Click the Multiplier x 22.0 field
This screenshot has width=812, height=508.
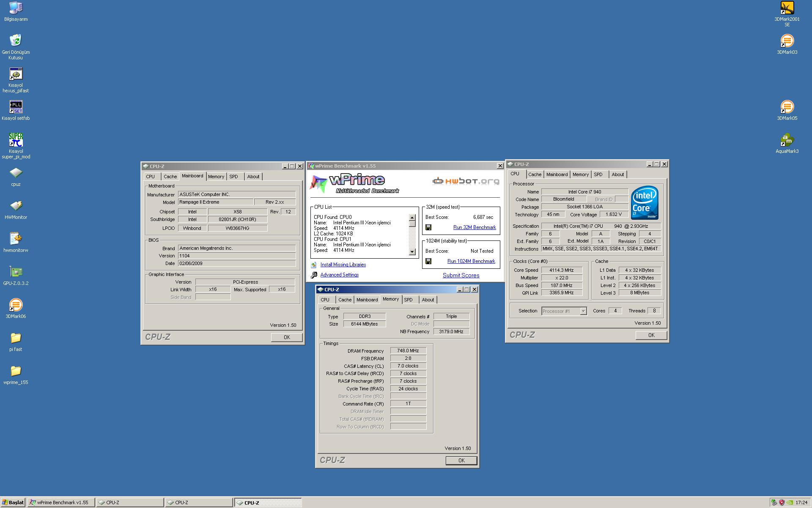click(x=562, y=278)
